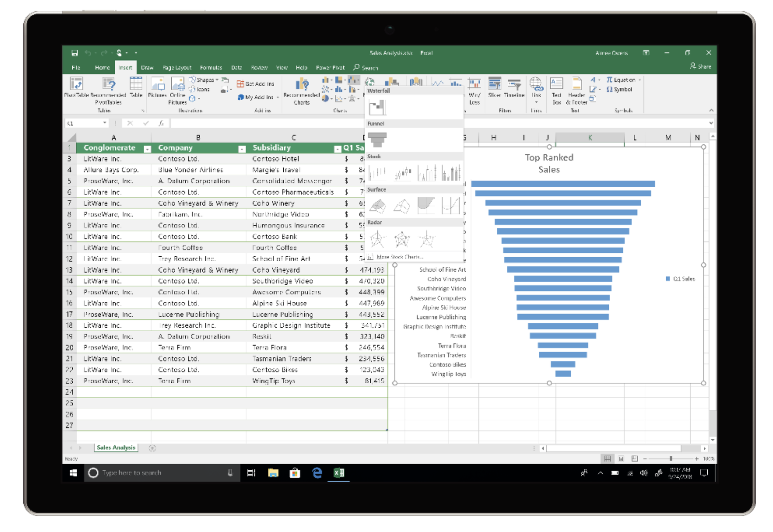The image size is (773, 532).
Task: Add a Header & Footer
Action: click(x=577, y=91)
